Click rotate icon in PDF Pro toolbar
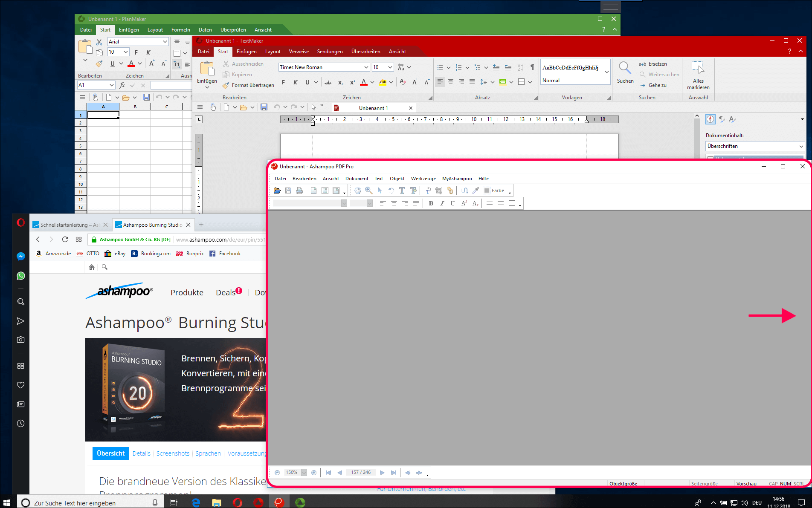Image resolution: width=812 pixels, height=508 pixels. point(391,190)
